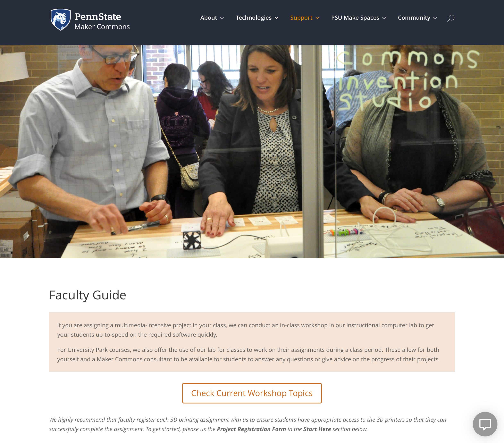Click the PennState Maker Commons wordmark
This screenshot has width=504, height=443.
point(102,21)
